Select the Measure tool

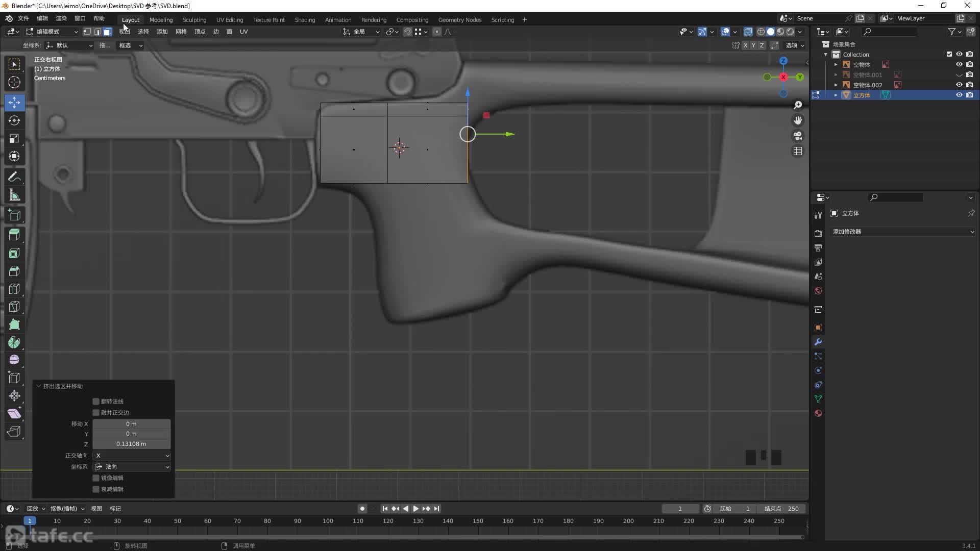14,195
